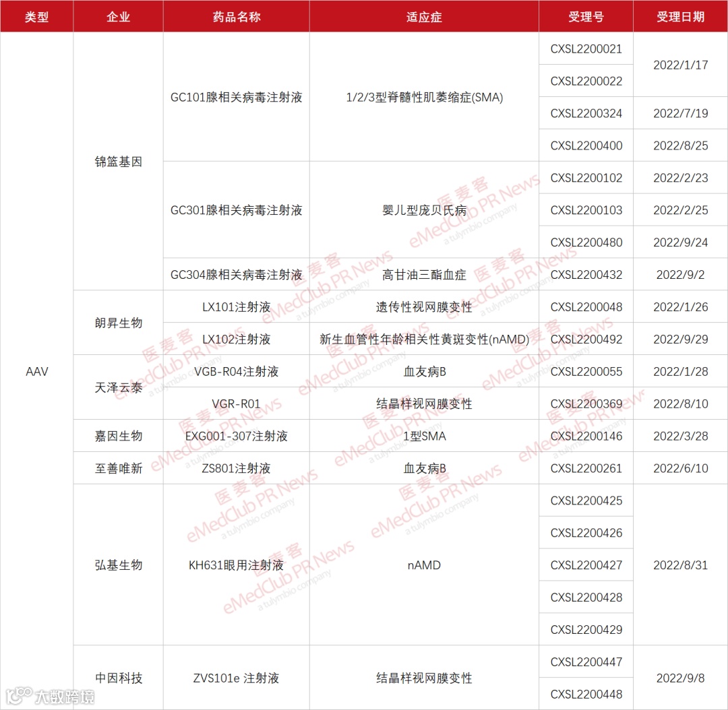Click acceptance number CXSL2200055

point(586,371)
